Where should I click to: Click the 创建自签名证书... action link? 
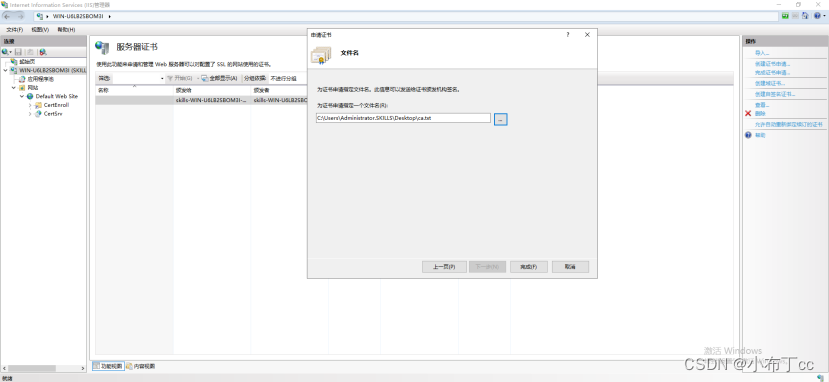775,94
